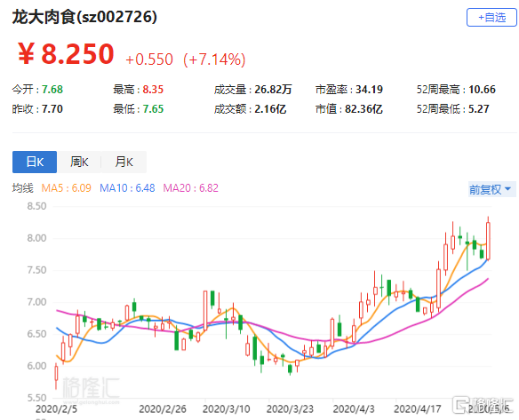Click the 2020/3/23 date axis label
This screenshot has width=519, height=420.
(x=290, y=409)
